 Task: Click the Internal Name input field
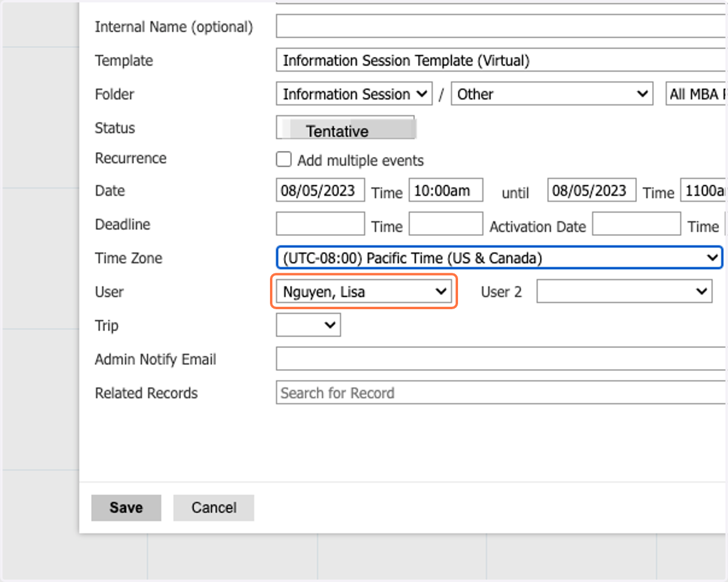pyautogui.click(x=502, y=27)
